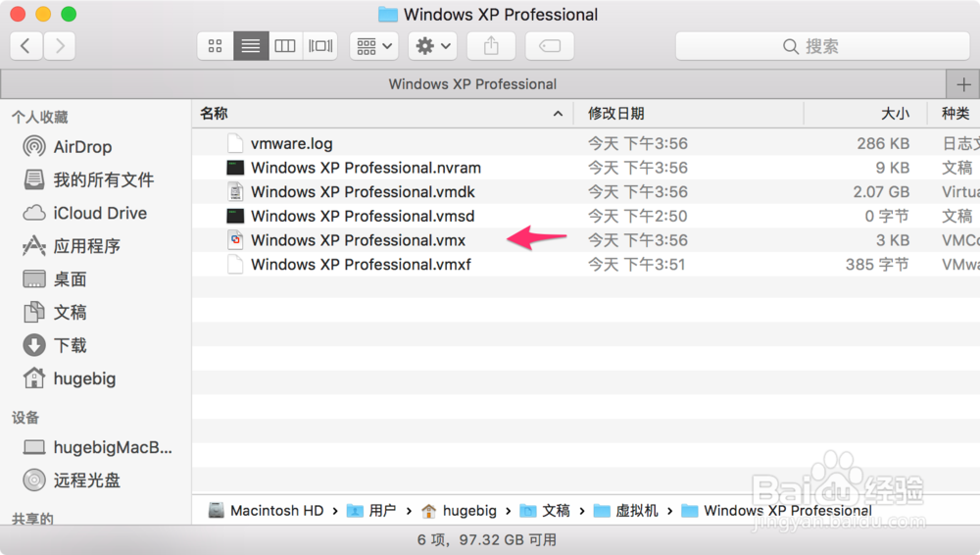This screenshot has width=980, height=555.
Task: Add a new tab with plus button
Action: point(963,84)
